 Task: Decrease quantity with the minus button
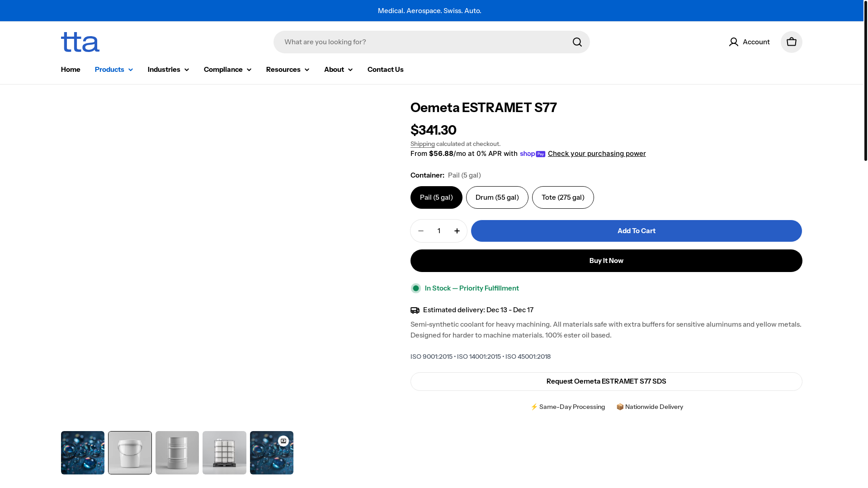(421, 231)
